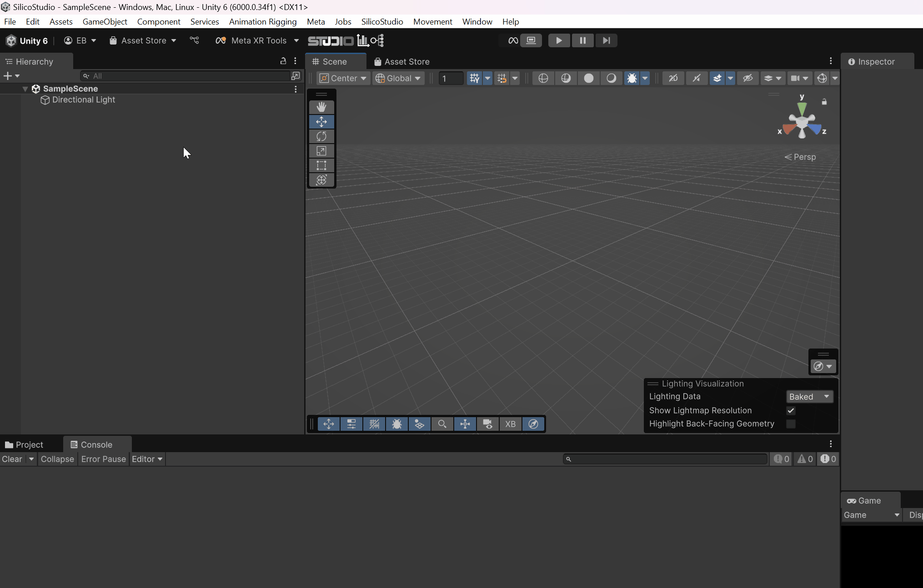Select the Scale tool
The image size is (923, 588).
(321, 151)
